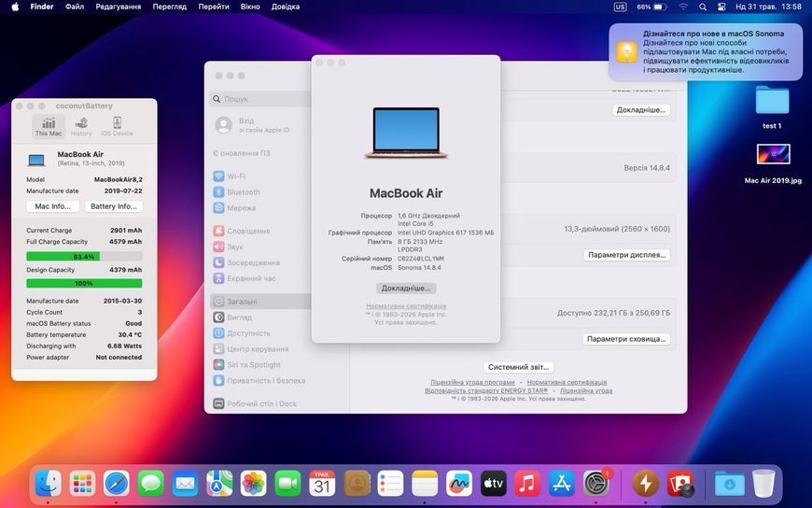Open Приватність і безпека settings
This screenshot has width=812, height=508.
(260, 380)
